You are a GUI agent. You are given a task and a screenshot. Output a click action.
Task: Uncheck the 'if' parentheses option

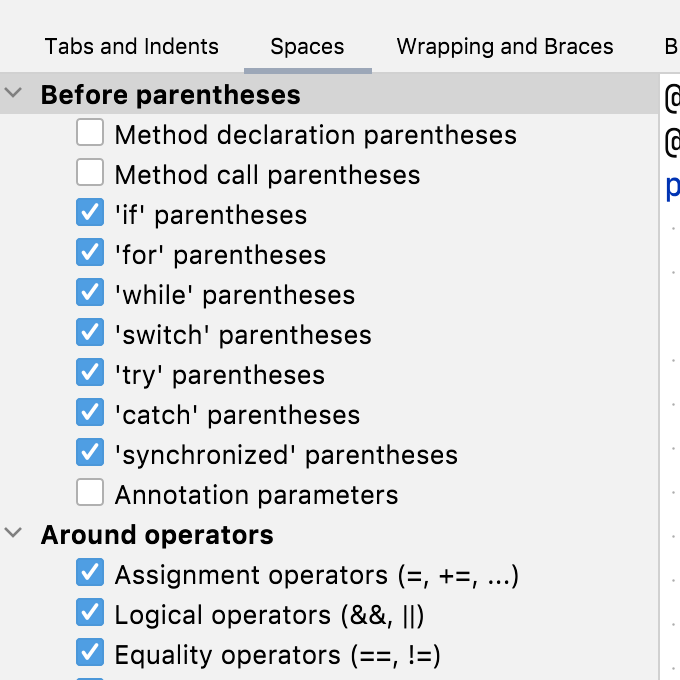click(x=90, y=213)
